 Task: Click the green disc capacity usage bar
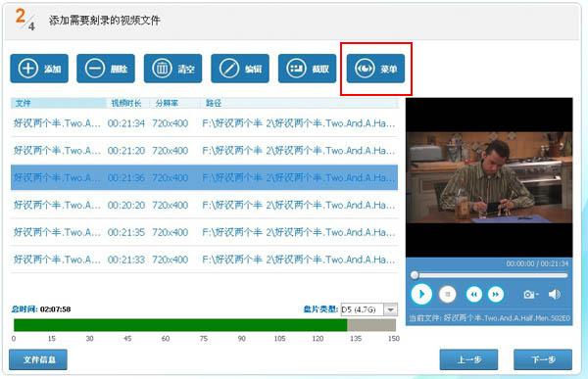point(180,325)
